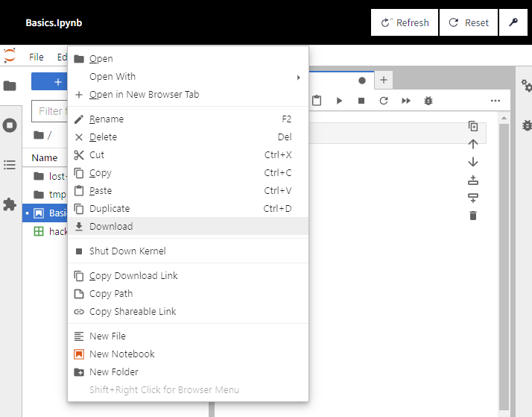Open the toolbar overflow ellipsis menu
The image size is (532, 417).
(x=495, y=101)
